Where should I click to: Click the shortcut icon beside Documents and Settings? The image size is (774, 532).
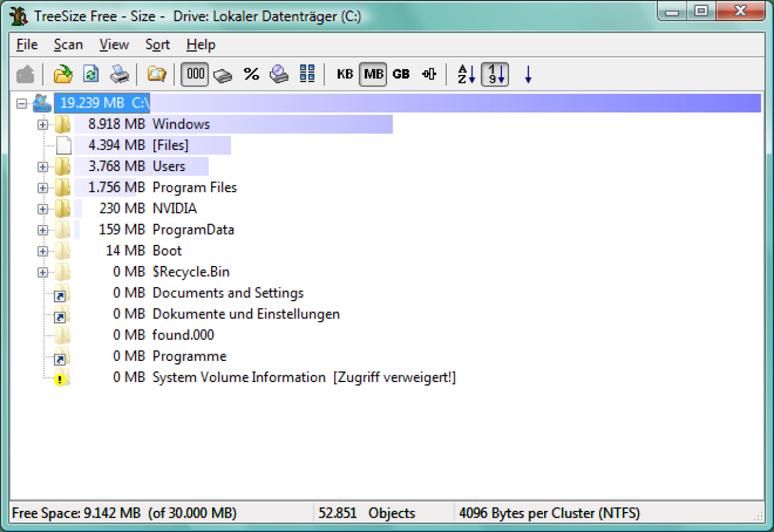63,294
